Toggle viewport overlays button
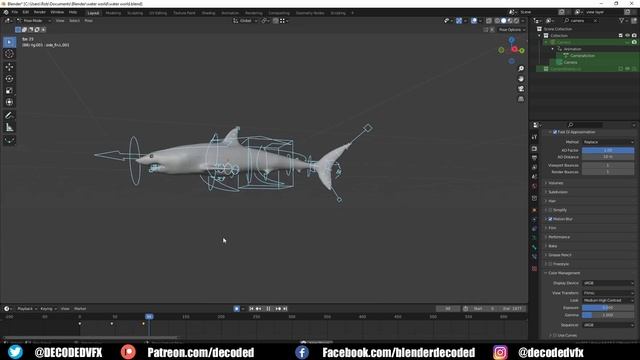The image size is (640, 360). pyautogui.click(x=474, y=21)
